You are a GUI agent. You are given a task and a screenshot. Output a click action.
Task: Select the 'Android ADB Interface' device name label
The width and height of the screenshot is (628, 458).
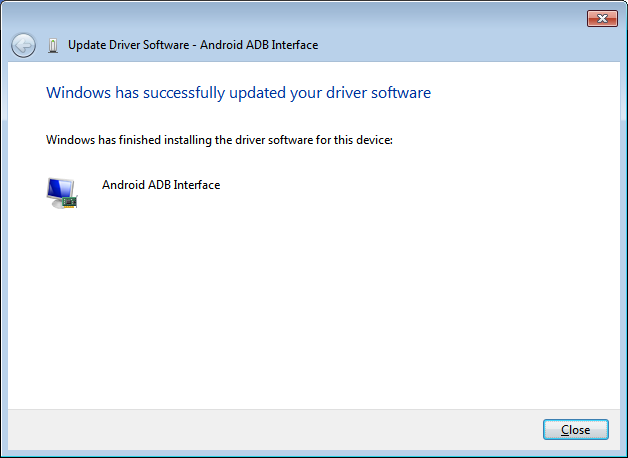(x=161, y=185)
